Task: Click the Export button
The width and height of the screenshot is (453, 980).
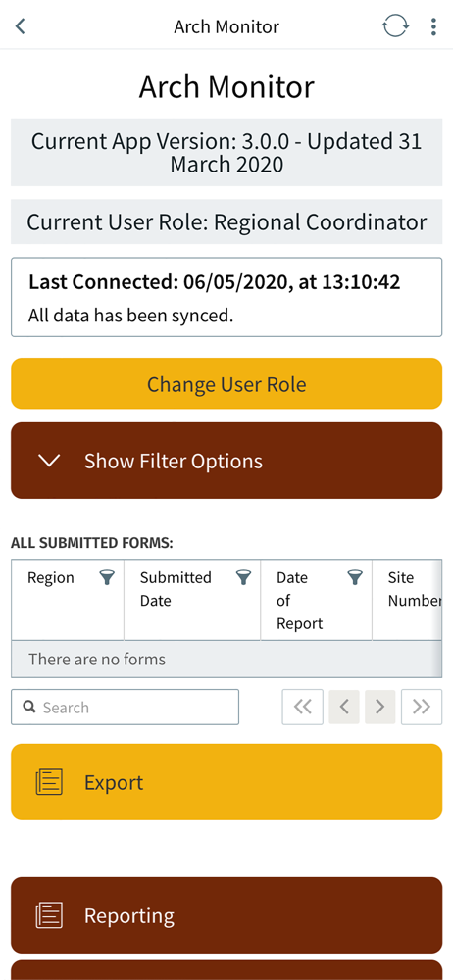Action: [226, 782]
